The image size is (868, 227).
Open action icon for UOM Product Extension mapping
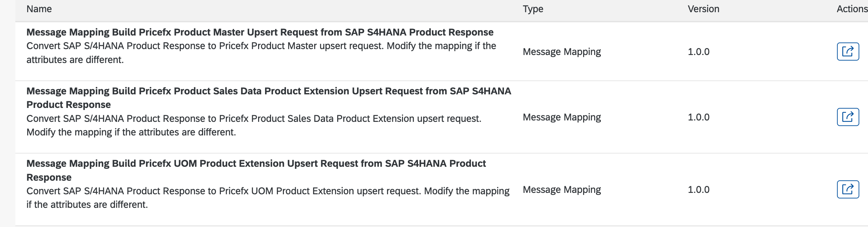pos(847,189)
